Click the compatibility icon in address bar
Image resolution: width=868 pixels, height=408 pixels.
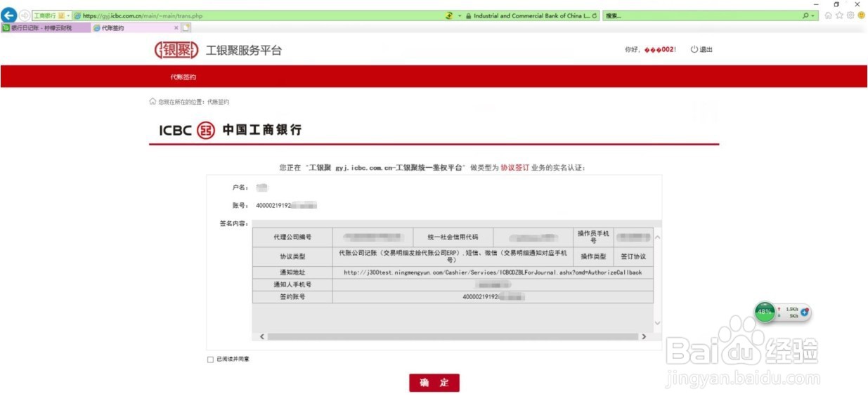click(x=449, y=15)
